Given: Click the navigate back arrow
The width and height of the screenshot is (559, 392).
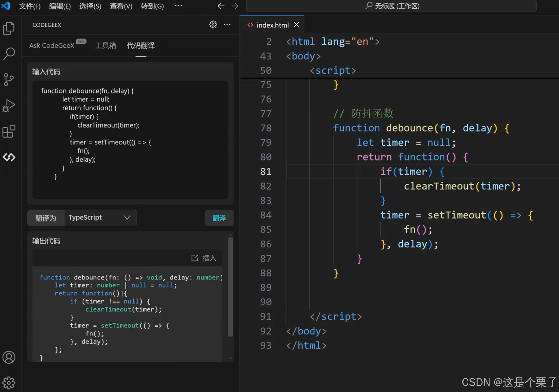Looking at the screenshot, I should click(x=221, y=6).
